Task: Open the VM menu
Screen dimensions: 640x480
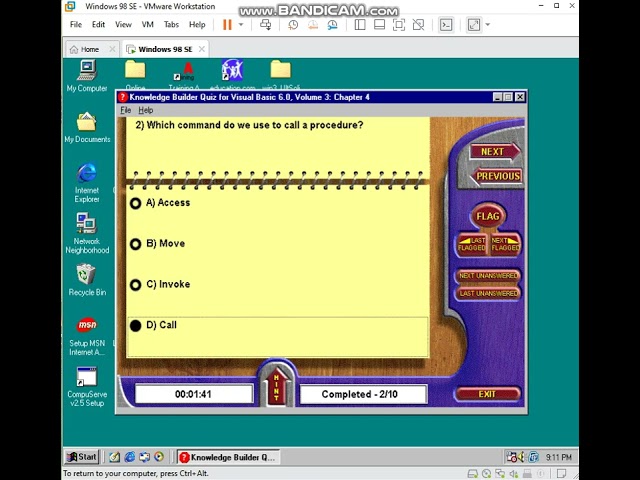Action: [147, 24]
